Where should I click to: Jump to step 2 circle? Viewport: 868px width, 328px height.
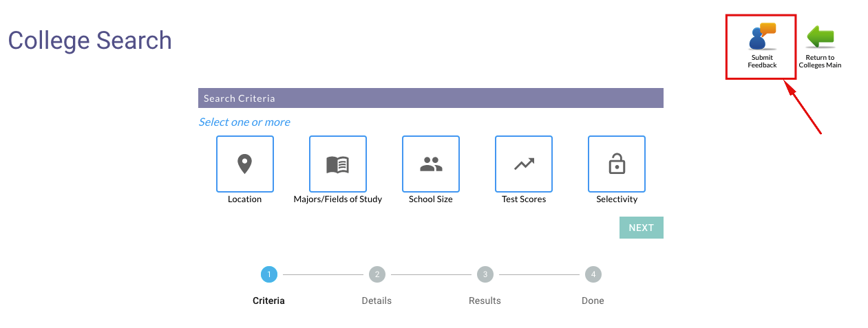click(x=377, y=274)
